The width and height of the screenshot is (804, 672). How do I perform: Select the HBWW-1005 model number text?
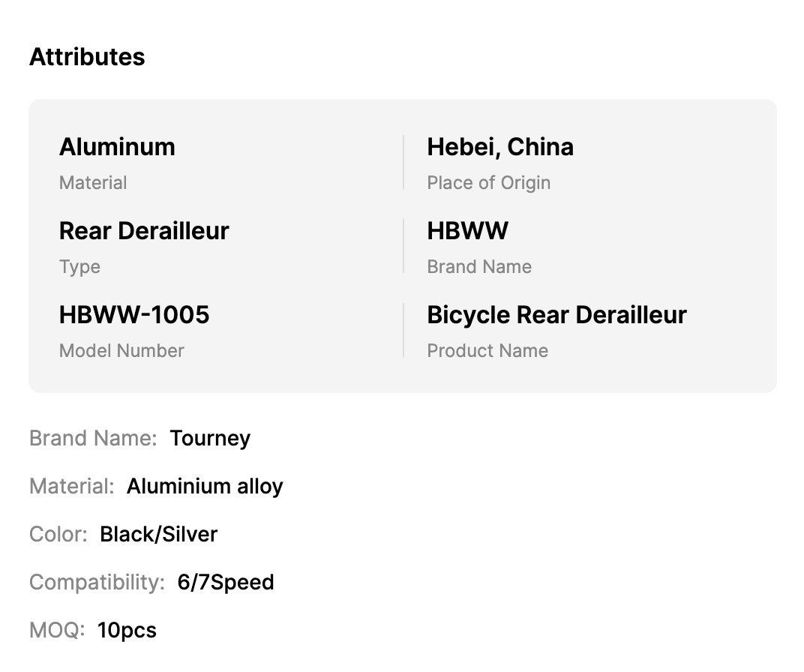pyautogui.click(x=134, y=315)
